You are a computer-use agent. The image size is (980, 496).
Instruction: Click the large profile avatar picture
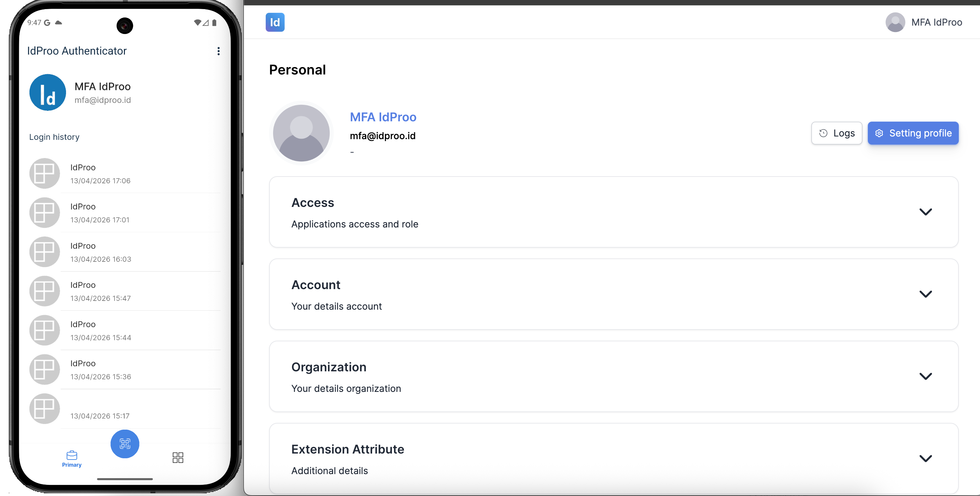(301, 133)
